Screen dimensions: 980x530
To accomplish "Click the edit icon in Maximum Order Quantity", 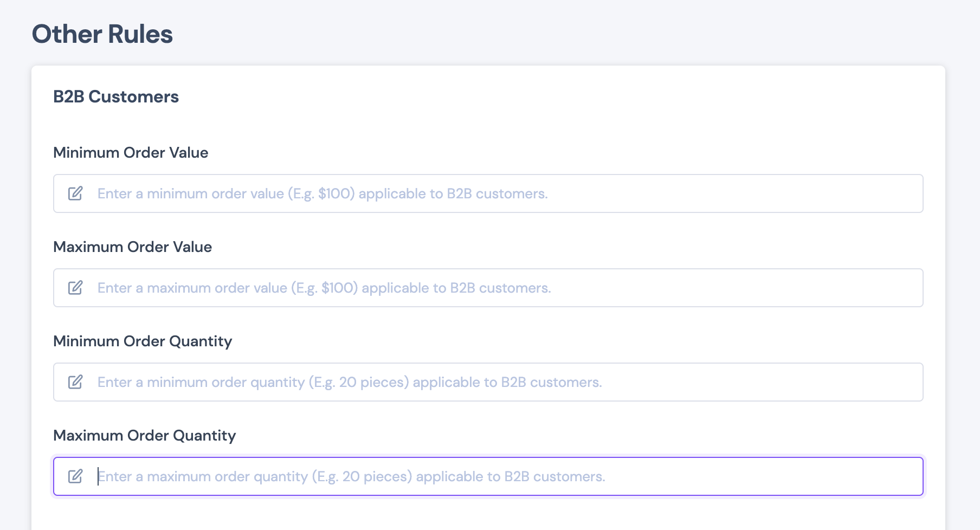I will click(75, 476).
